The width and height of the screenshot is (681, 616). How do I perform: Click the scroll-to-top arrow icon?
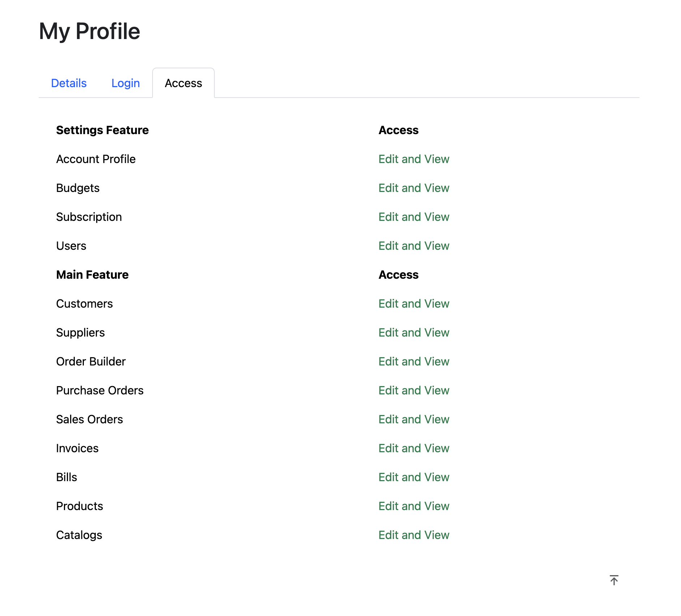614,580
